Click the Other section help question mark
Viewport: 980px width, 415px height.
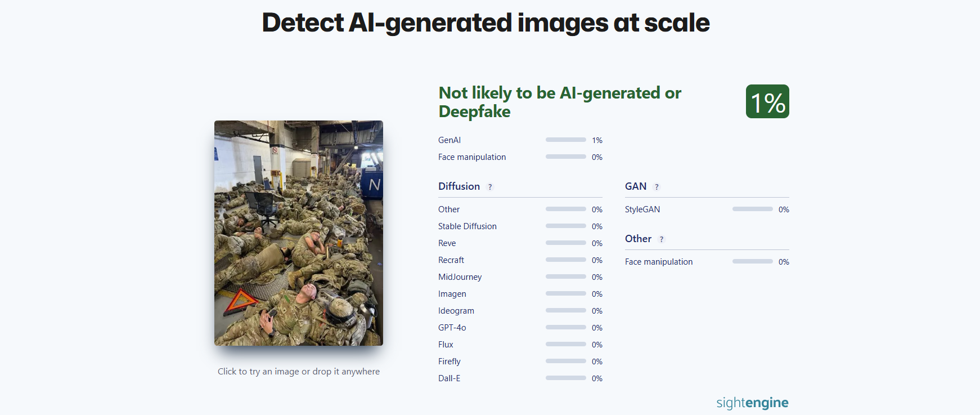[662, 239]
